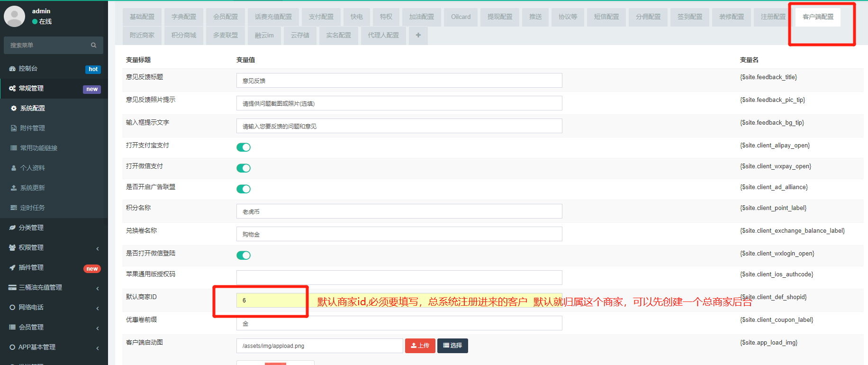Toggle the 是否打开微信登陆 switch
The width and height of the screenshot is (868, 365).
click(244, 255)
